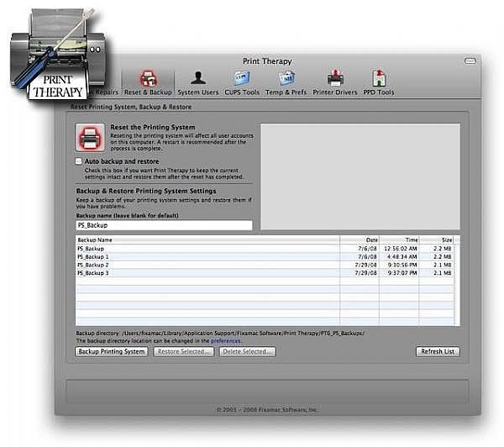Screen dimensions: 504x447
Task: Sort by Time column header
Action: [x=400, y=240]
